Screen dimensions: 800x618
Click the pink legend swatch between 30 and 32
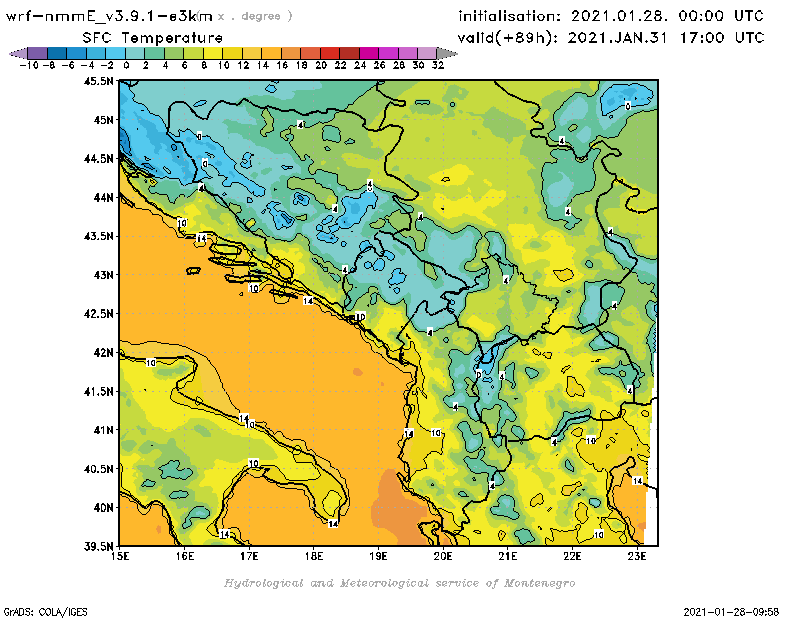coord(427,53)
